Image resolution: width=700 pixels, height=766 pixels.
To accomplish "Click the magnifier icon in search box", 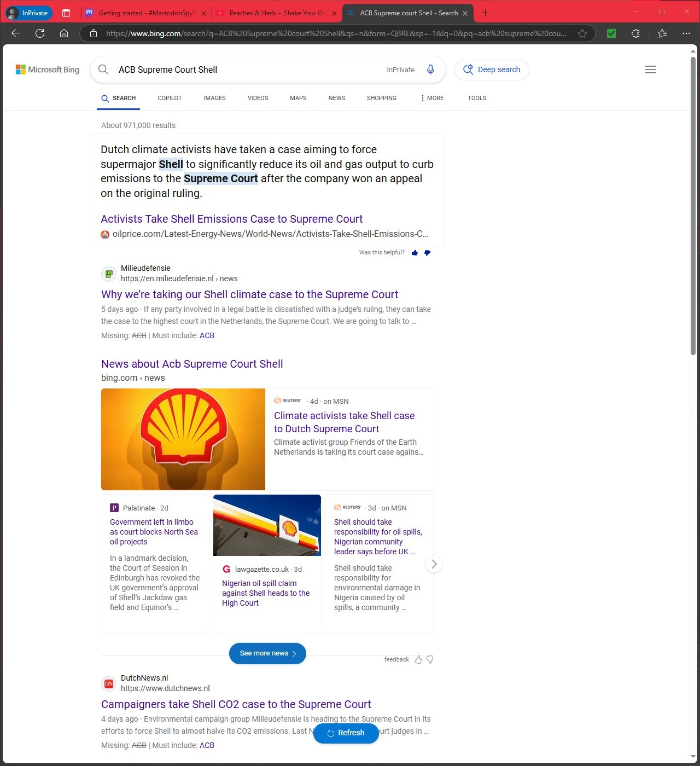I will 103,69.
